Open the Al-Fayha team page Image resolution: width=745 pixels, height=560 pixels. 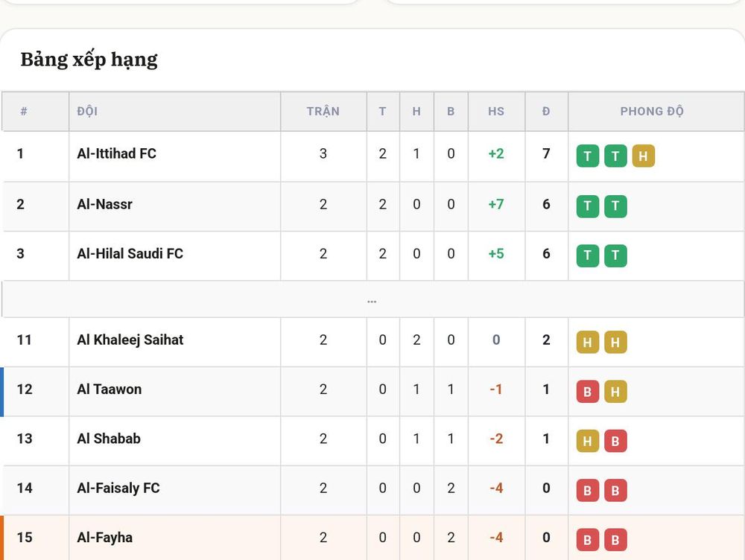(104, 537)
